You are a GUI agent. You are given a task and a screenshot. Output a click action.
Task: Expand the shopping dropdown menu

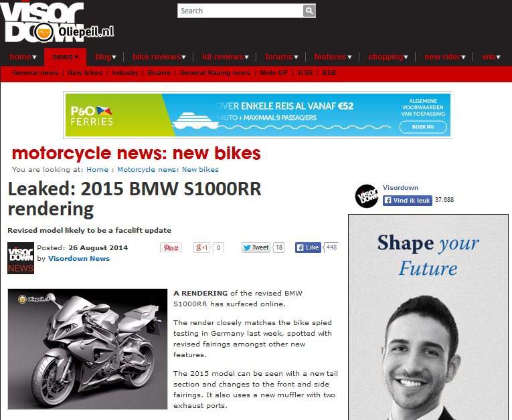tap(388, 57)
